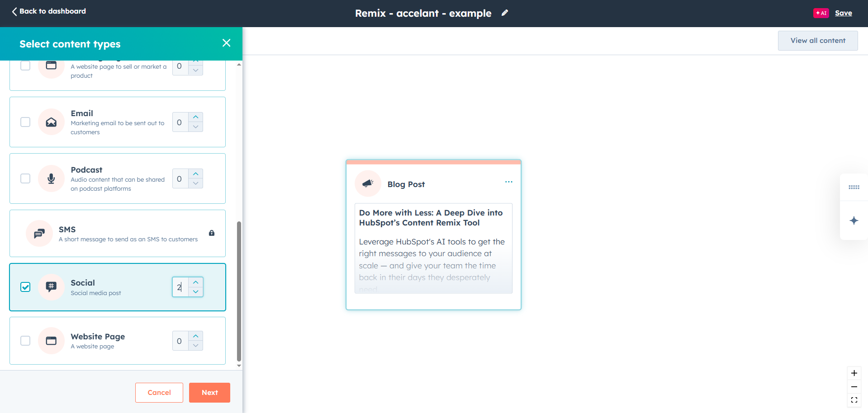Click the Website Page quantity input field
This screenshot has width=868, height=413.
[180, 341]
